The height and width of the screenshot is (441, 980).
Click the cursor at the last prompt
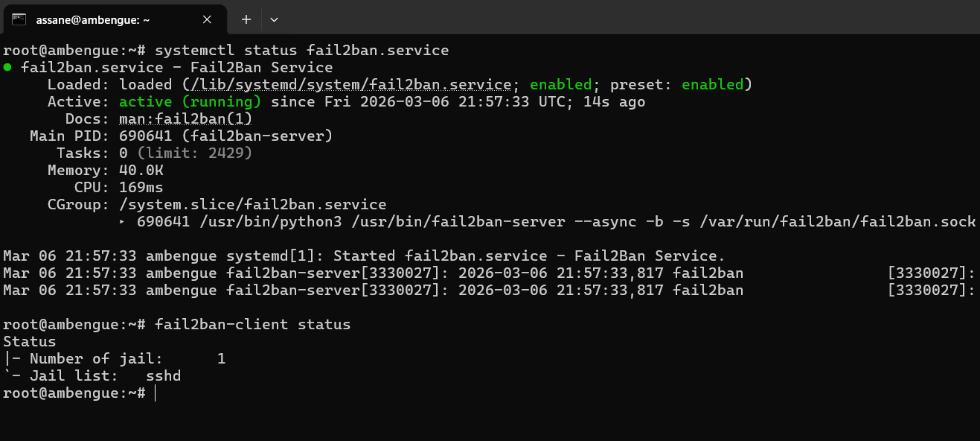(156, 393)
